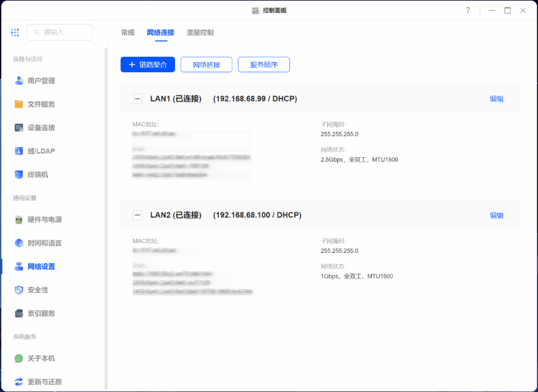Open 终端机 via its terminal icon
This screenshot has width=538, height=392.
19,174
